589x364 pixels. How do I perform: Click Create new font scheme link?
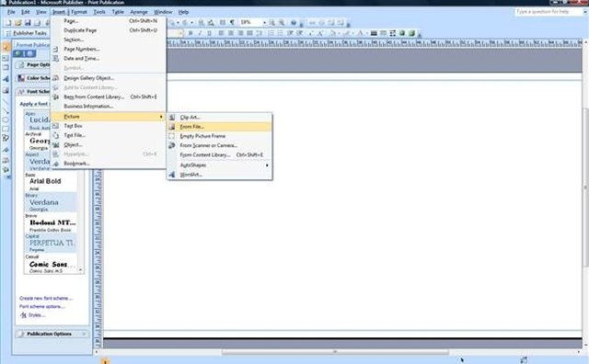46,299
